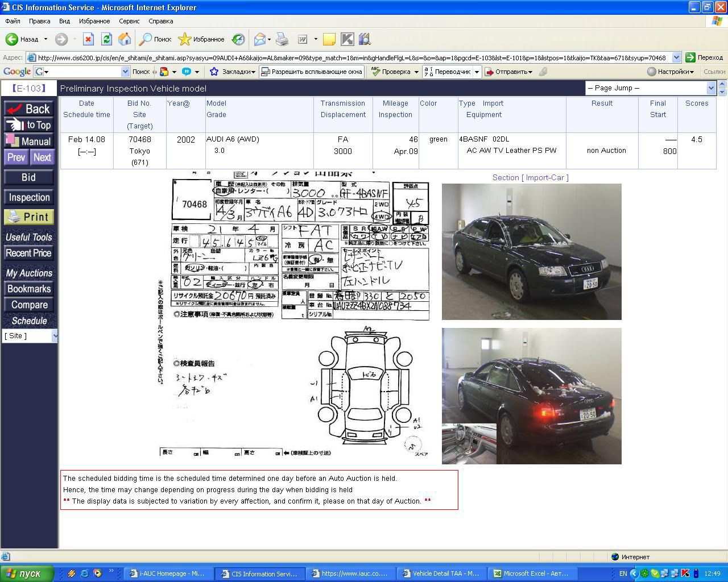Toggle Разрешить всплывающие окна popup button

point(312,72)
